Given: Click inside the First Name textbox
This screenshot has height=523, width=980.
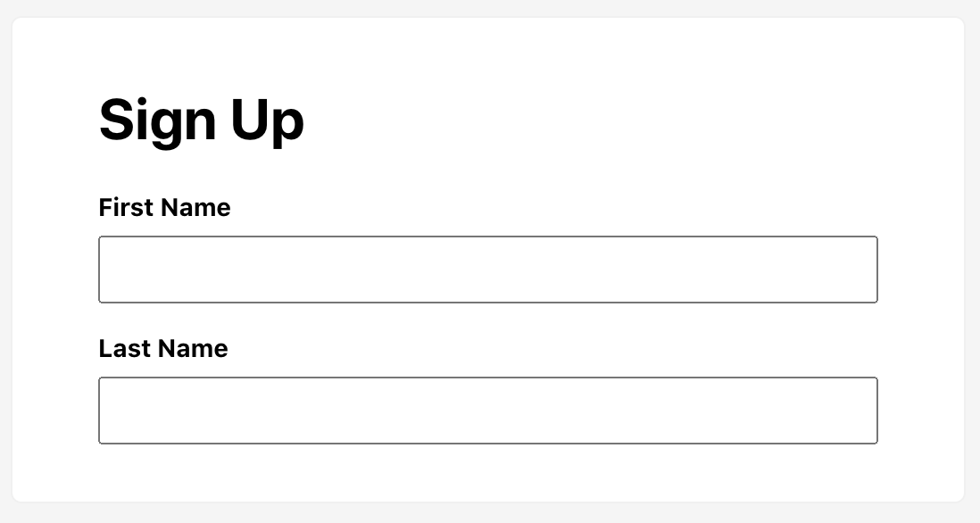Looking at the screenshot, I should click(x=487, y=270).
